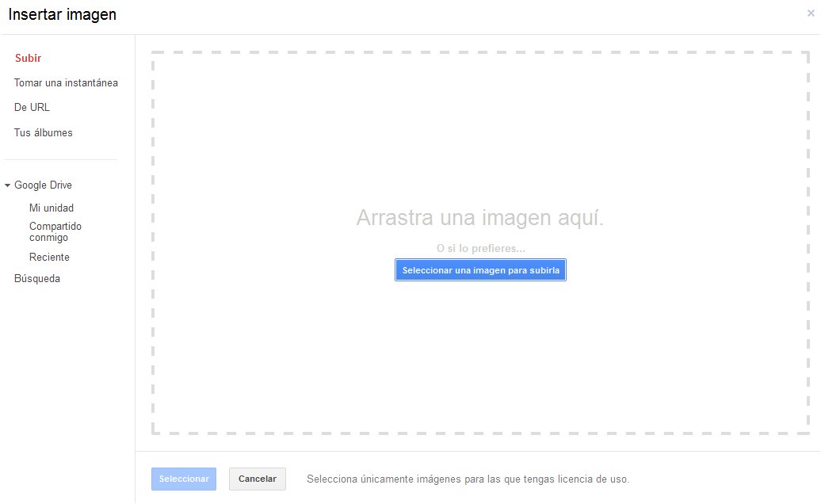This screenshot has height=504, width=821.
Task: Select Compartido conmigo folder
Action: (x=55, y=231)
